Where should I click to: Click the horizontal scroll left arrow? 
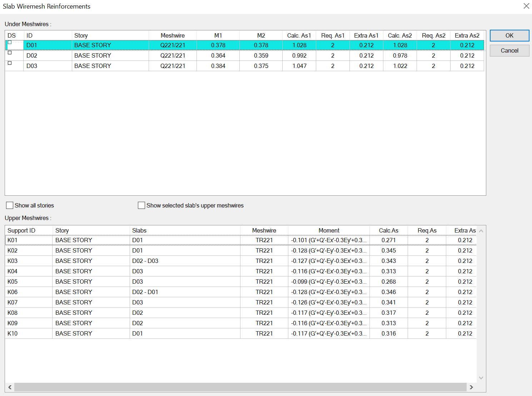10,387
